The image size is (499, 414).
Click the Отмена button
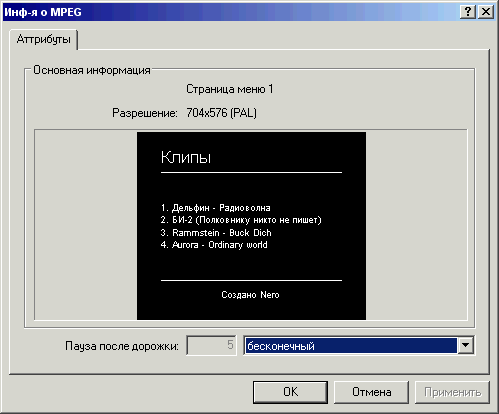pyautogui.click(x=371, y=392)
